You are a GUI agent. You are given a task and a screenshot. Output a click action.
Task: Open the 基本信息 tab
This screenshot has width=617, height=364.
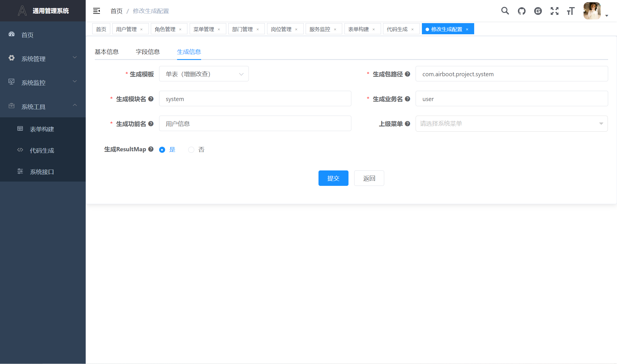click(x=107, y=52)
